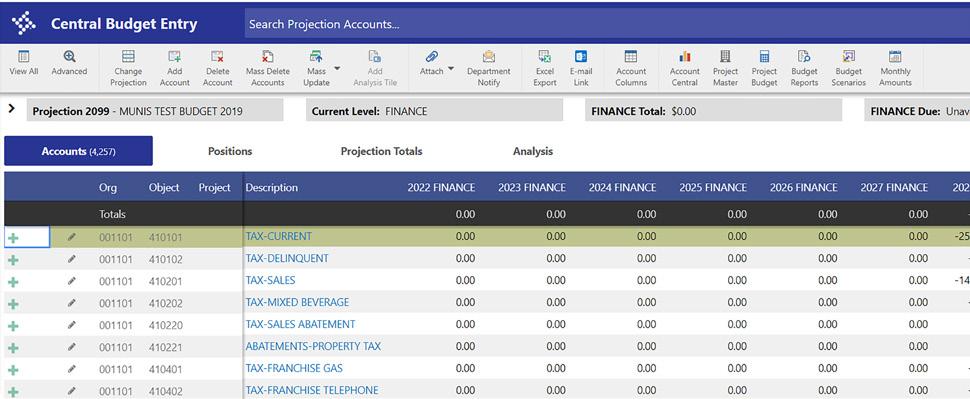Click the plus icon for TAX-FRANCHISE GAS row
This screenshot has height=399, width=970.
tap(13, 370)
